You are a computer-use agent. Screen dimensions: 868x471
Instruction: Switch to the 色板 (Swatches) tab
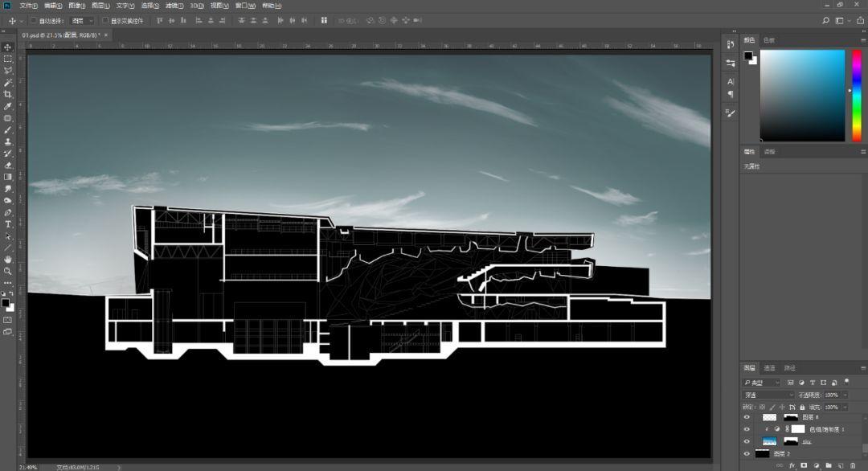[x=769, y=40]
